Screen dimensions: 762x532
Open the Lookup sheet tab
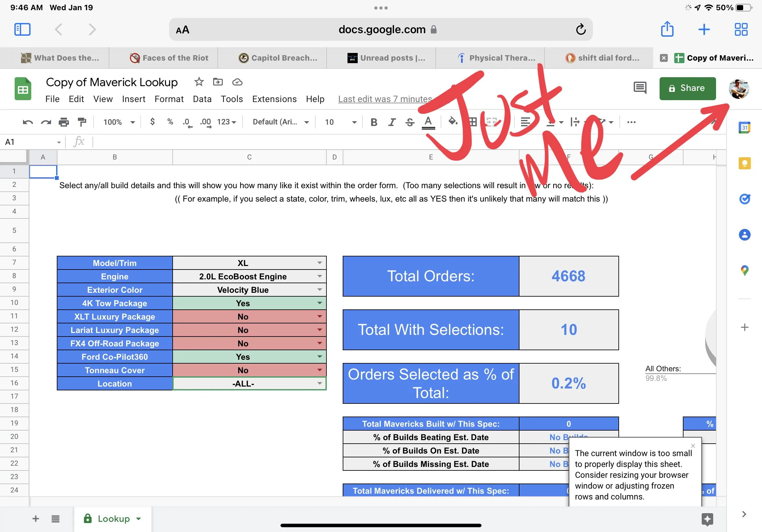pyautogui.click(x=113, y=519)
